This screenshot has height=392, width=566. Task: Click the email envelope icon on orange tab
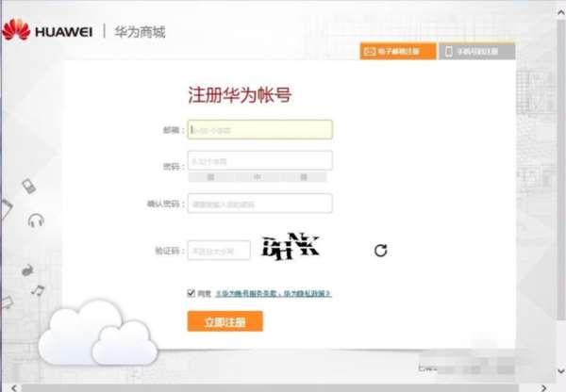370,51
